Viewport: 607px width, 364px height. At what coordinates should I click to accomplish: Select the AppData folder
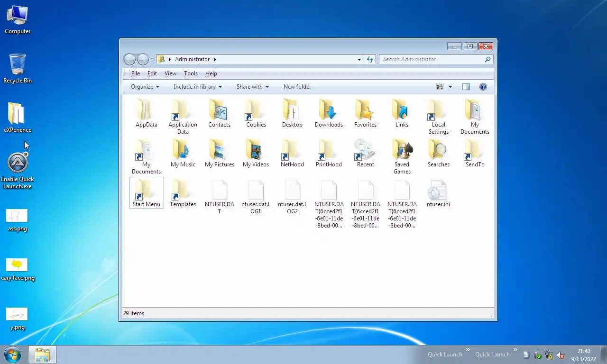click(x=147, y=113)
